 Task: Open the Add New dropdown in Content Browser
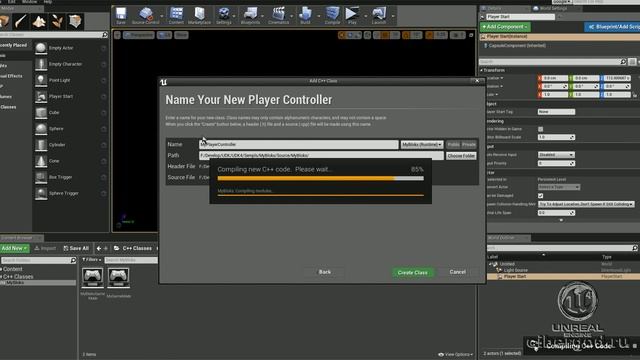pyautogui.click(x=14, y=248)
